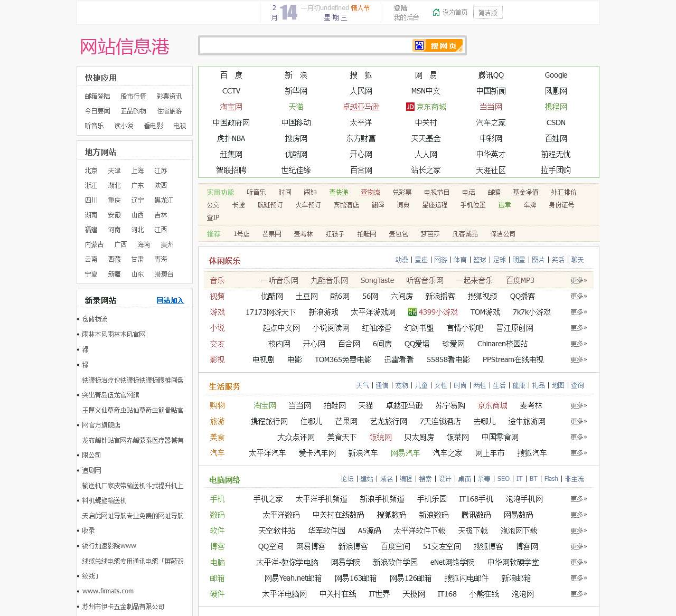Open the 游戏 category label
676x616 pixels.
coord(217,312)
